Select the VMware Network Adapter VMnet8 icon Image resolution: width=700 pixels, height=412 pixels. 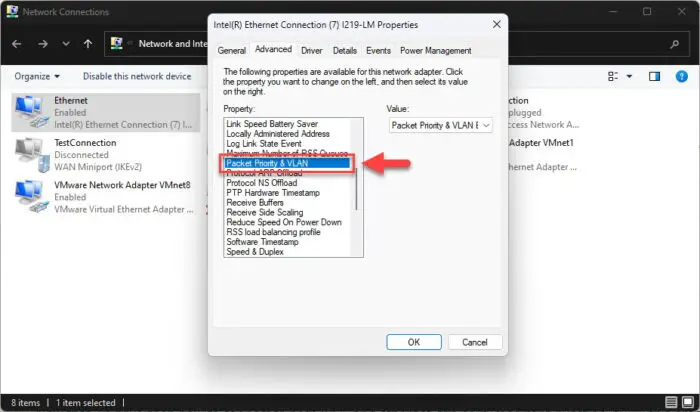(31, 196)
